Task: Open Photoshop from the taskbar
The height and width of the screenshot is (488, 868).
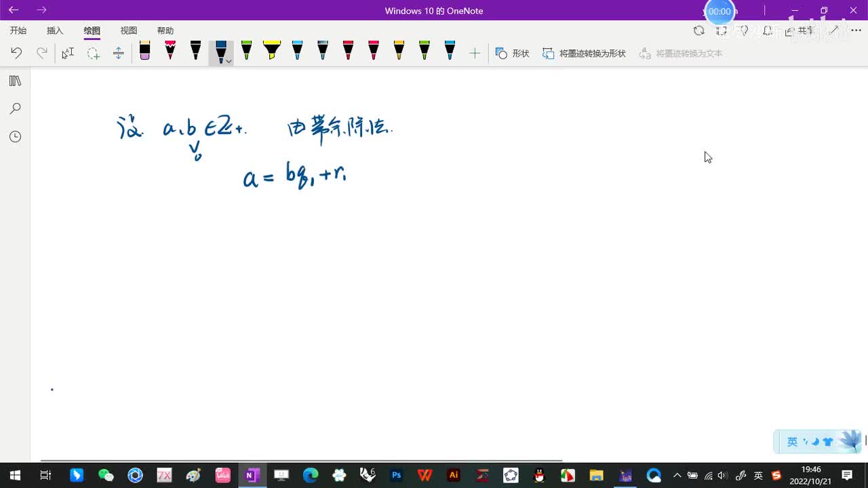Action: 397,475
